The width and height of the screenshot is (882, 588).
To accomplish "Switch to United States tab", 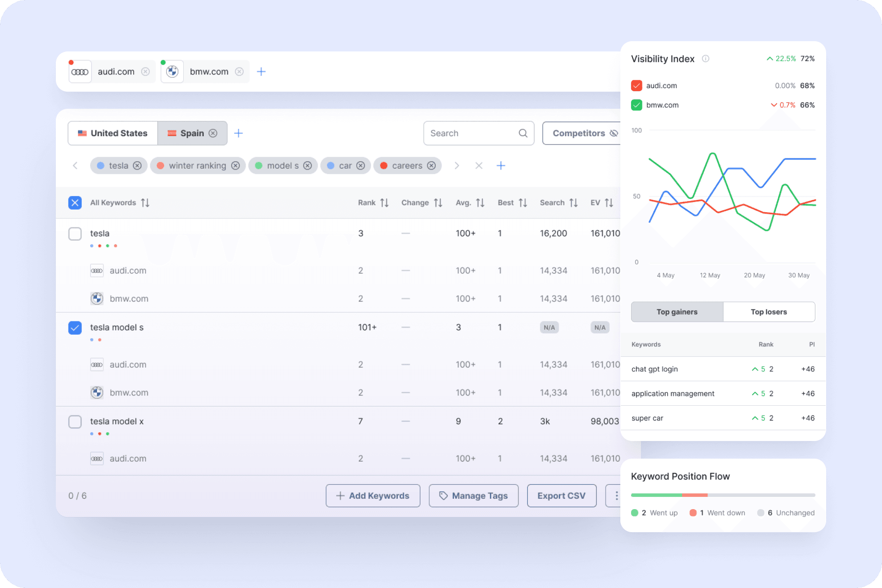I will (x=113, y=133).
